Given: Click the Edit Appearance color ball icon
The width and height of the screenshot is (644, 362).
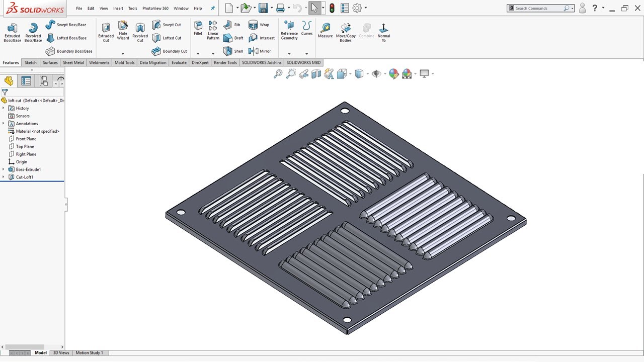Looking at the screenshot, I should [x=394, y=74].
